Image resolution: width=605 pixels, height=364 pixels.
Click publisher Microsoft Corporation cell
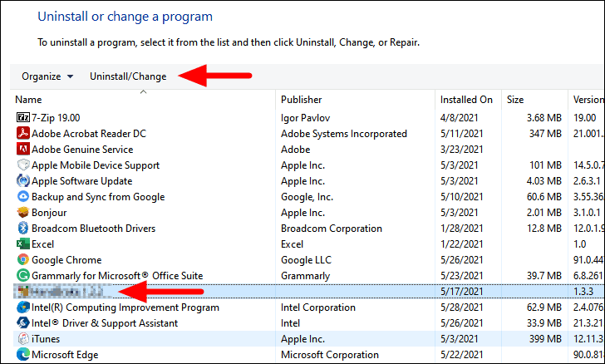pos(329,355)
